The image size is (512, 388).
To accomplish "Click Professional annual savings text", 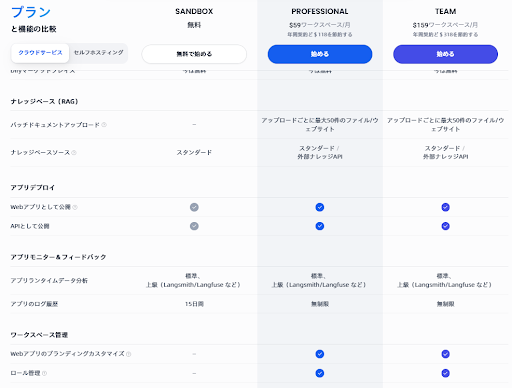I will 320,34.
